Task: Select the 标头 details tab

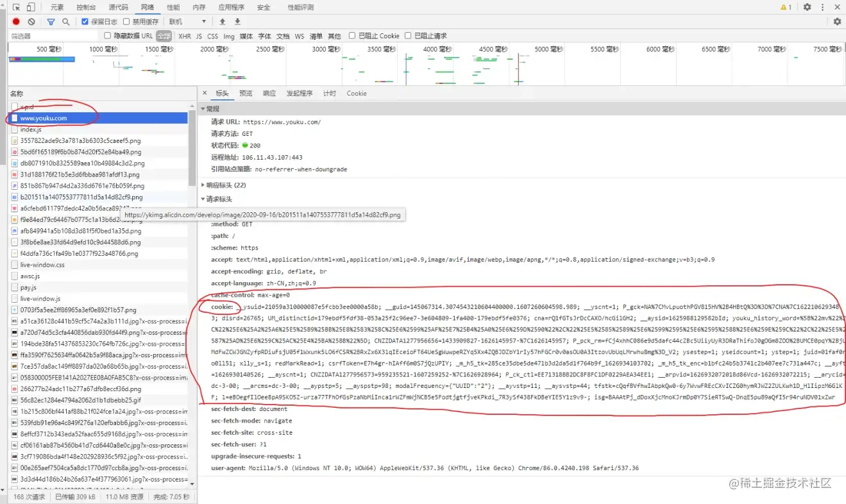Action: [222, 94]
